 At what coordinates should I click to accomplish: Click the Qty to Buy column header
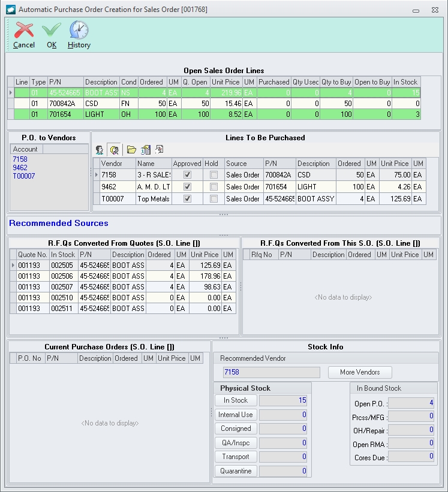tap(336, 82)
